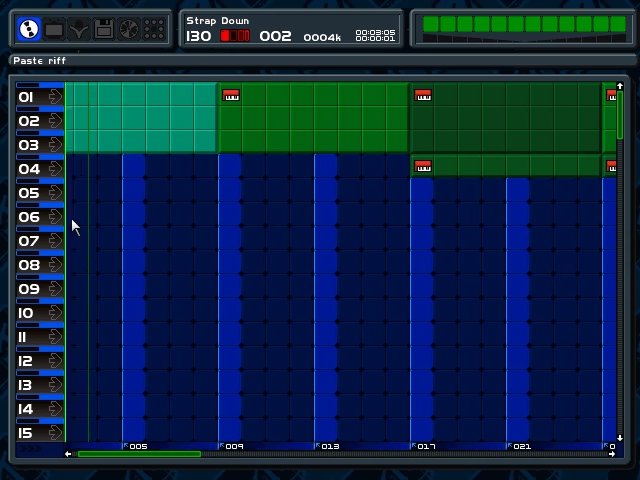Click the down arrow of vertical scrollbar
The height and width of the screenshot is (480, 640).
(x=620, y=438)
